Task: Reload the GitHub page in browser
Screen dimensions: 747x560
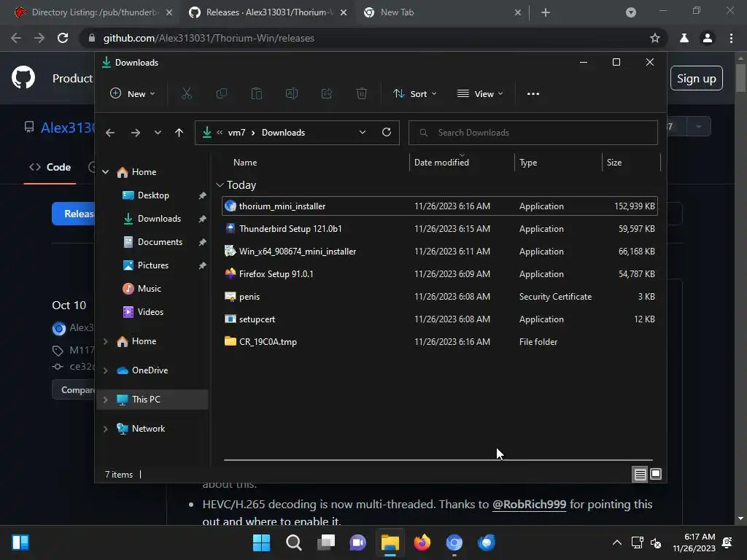Action: 63,38
